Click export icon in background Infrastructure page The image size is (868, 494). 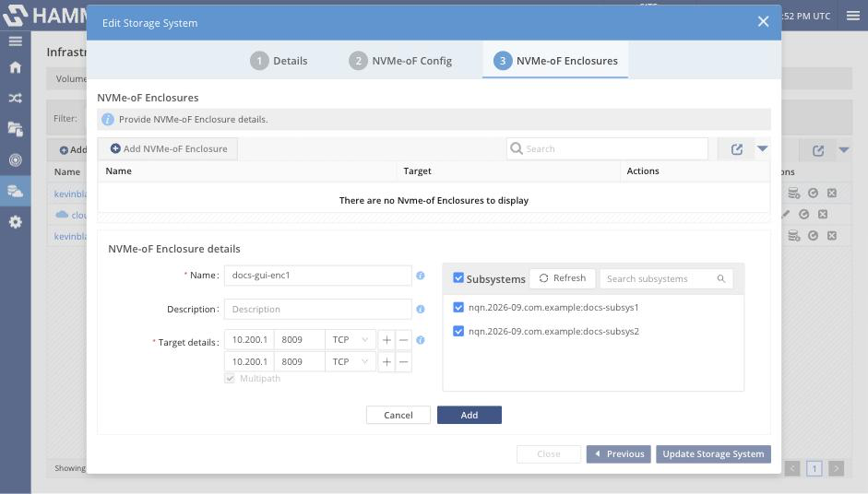(x=818, y=150)
